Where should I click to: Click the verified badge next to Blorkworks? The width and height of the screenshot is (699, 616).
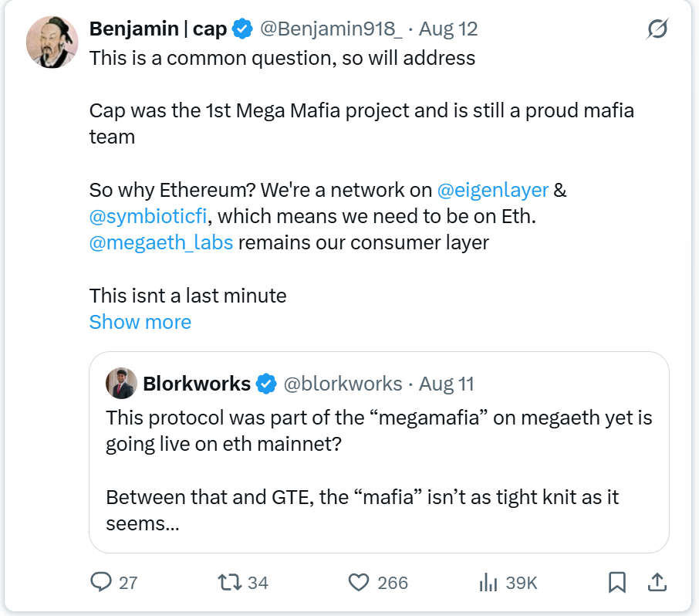[x=267, y=382]
